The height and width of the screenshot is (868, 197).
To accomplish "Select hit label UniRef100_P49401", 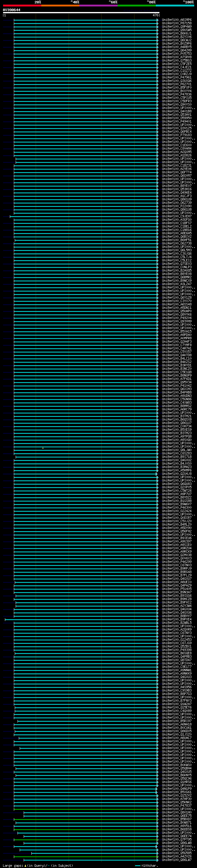I will coord(176,121).
